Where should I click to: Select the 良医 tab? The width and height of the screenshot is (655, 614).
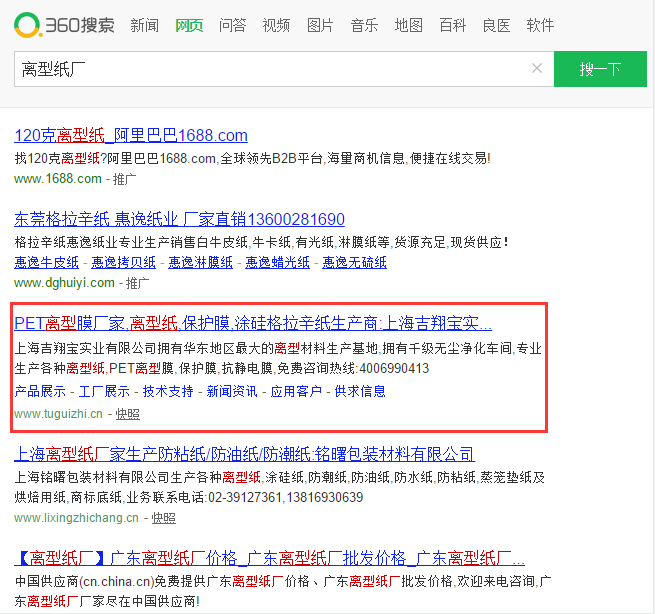[496, 25]
